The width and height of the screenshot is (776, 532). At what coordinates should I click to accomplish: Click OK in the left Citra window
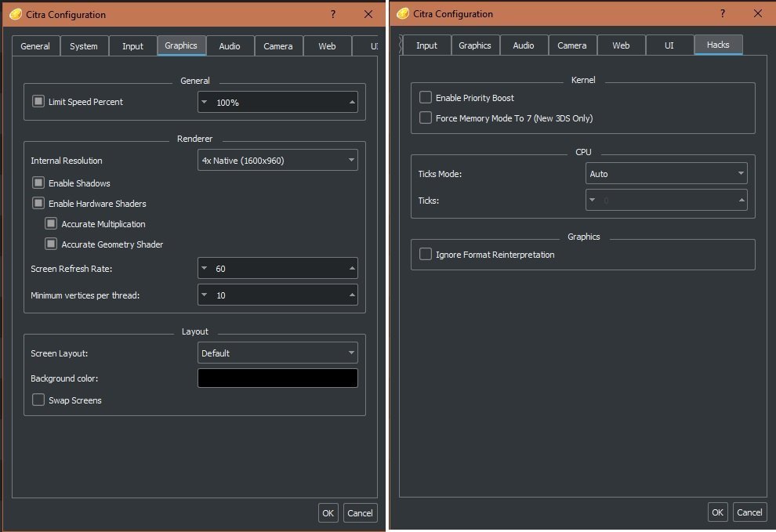328,513
